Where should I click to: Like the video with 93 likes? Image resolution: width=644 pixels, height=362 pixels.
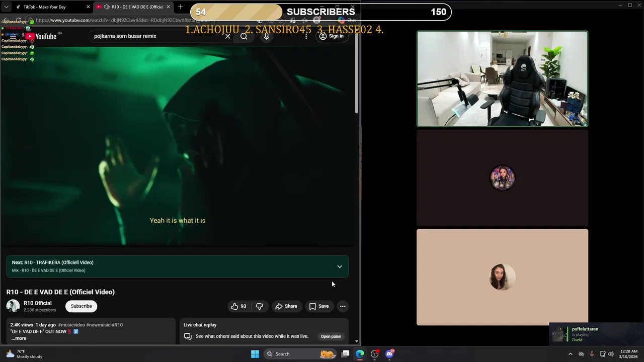coord(239,306)
